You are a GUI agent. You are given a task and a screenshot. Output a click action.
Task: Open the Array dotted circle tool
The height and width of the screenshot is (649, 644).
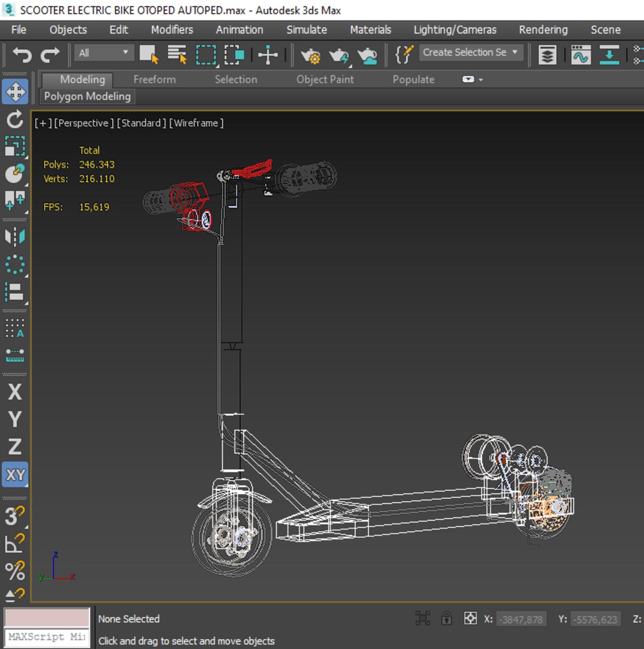click(x=15, y=264)
